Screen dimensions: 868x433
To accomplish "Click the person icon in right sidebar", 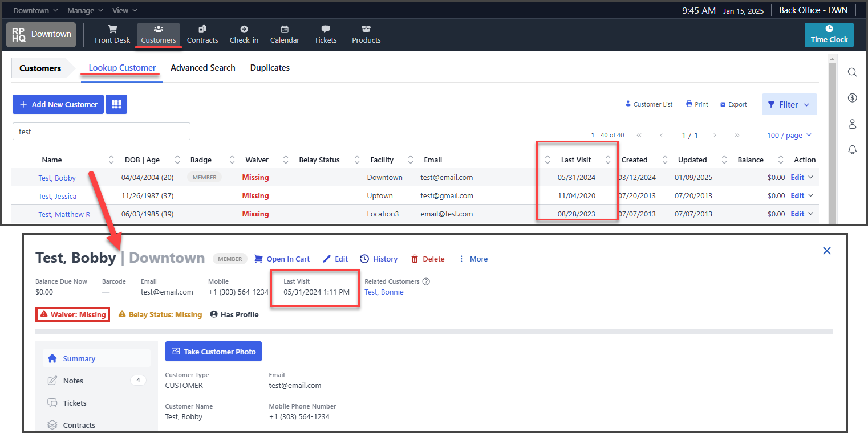I will pos(852,124).
